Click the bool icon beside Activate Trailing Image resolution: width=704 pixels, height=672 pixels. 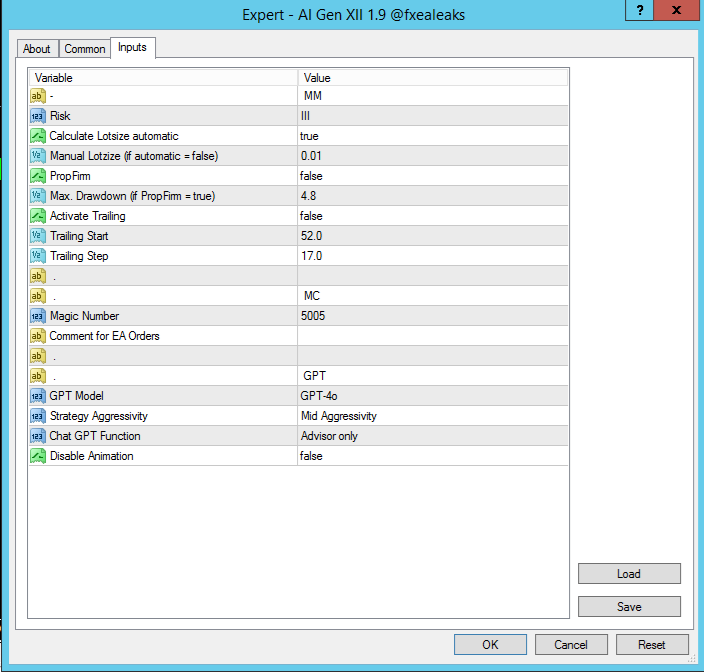[38, 216]
